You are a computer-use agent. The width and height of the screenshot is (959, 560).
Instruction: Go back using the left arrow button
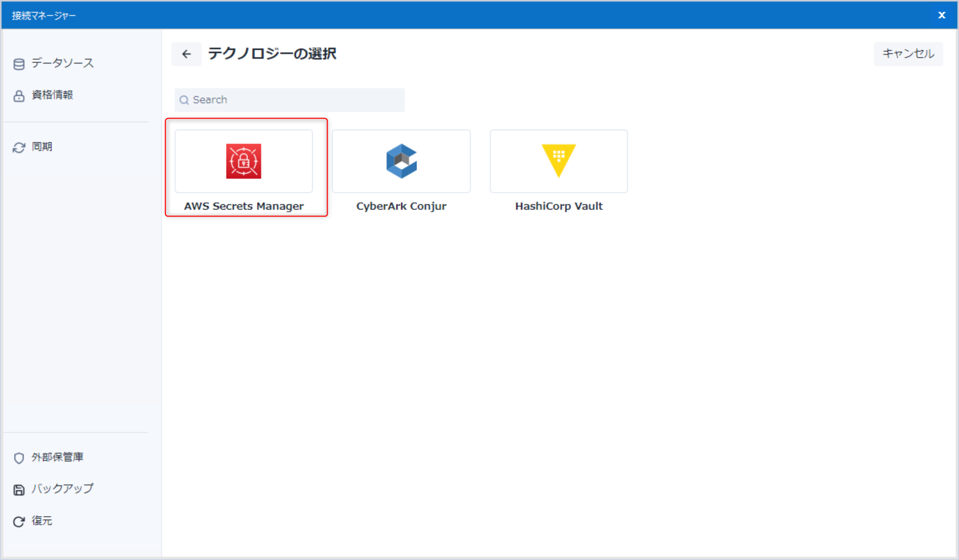[x=186, y=54]
